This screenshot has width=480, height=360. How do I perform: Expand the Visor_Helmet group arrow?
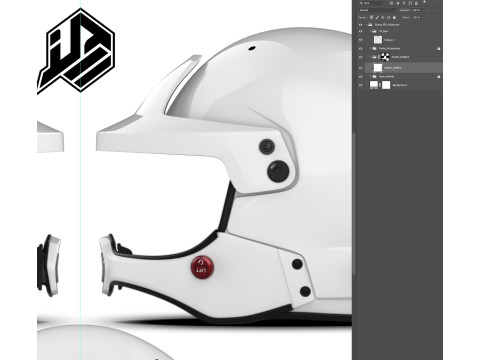coord(370,76)
